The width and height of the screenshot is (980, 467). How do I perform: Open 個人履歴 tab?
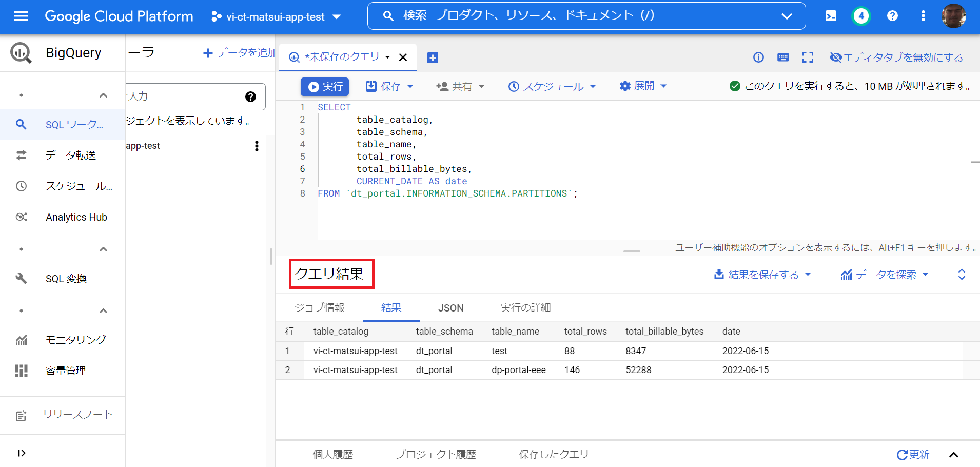tap(333, 454)
